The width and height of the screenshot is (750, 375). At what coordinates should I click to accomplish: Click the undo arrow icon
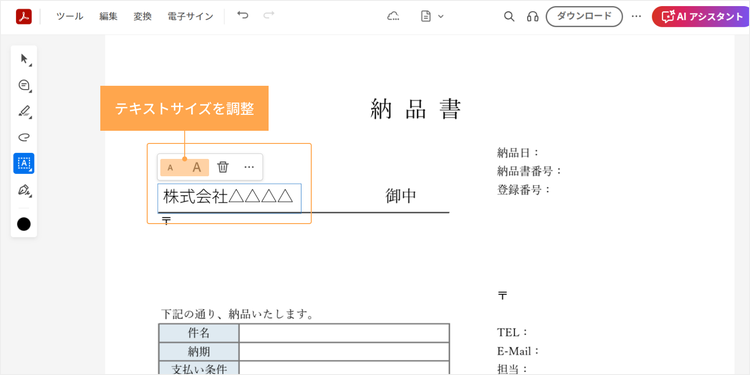(243, 16)
